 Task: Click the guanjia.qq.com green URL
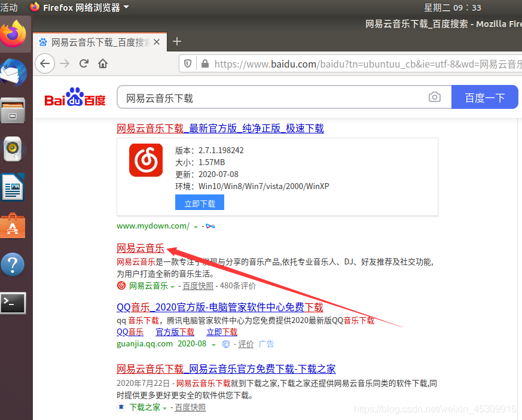pos(145,344)
